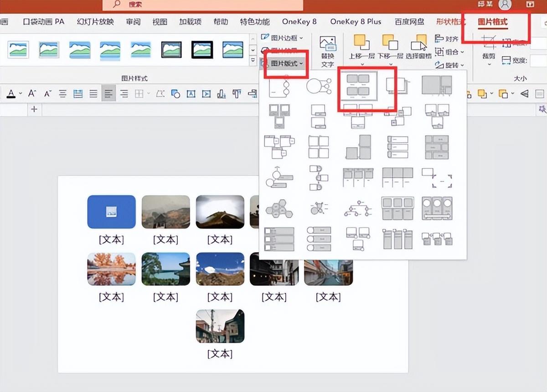Select the autumn lake reflection photo thumbnail
Image resolution: width=547 pixels, height=392 pixels.
click(111, 269)
